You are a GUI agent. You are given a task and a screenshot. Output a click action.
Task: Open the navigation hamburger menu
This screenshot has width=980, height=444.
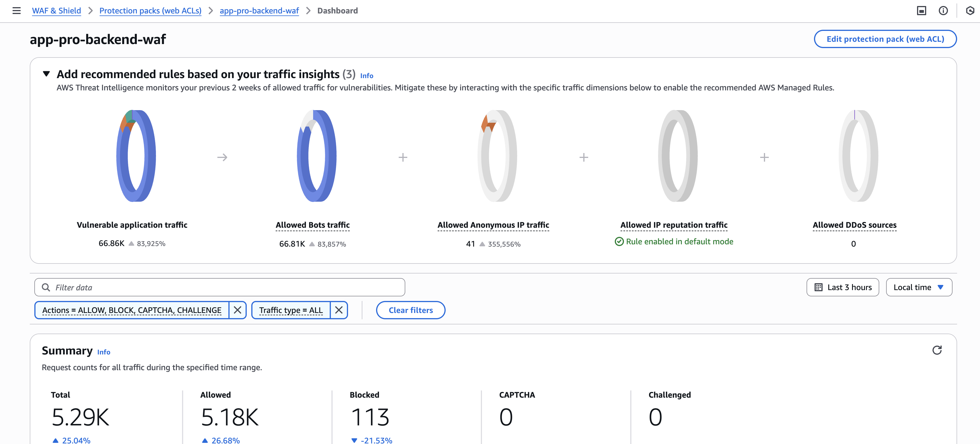pos(17,11)
